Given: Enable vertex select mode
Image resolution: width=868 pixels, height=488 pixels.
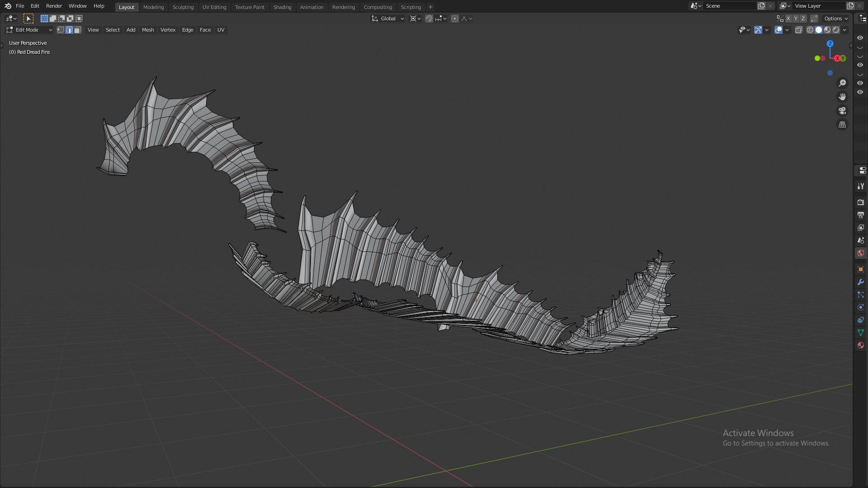Looking at the screenshot, I should click(61, 30).
